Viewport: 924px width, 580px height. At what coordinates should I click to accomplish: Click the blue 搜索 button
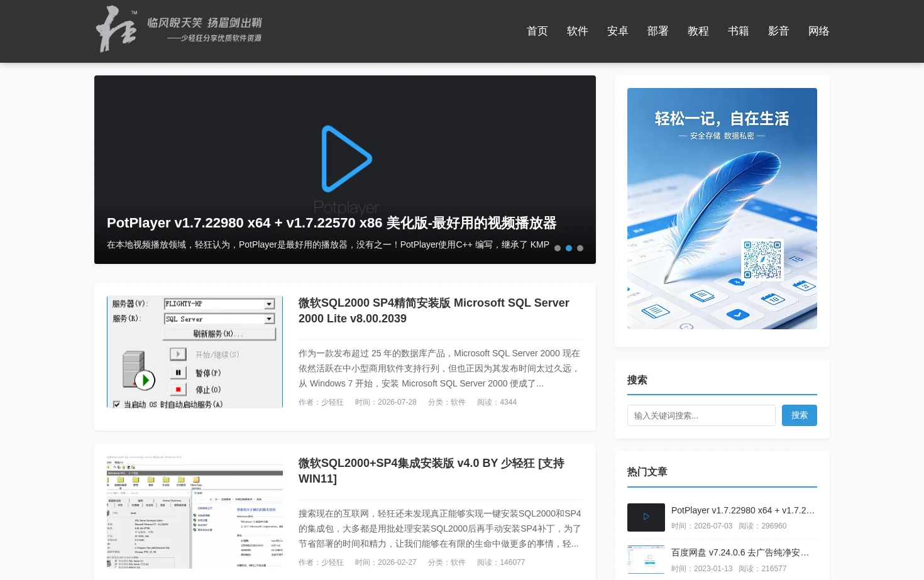click(x=800, y=415)
